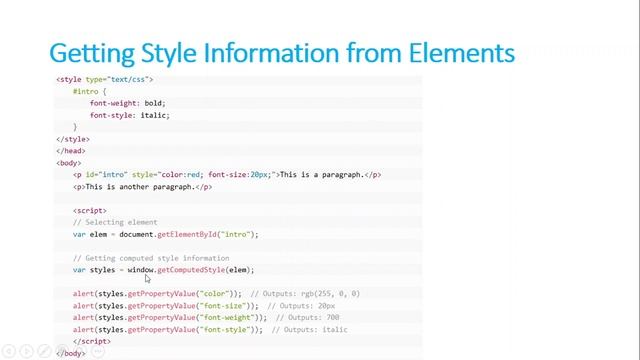Click the 'var styles = window.getComputedStyle(elem);' line
The image size is (640, 360).
click(x=164, y=270)
